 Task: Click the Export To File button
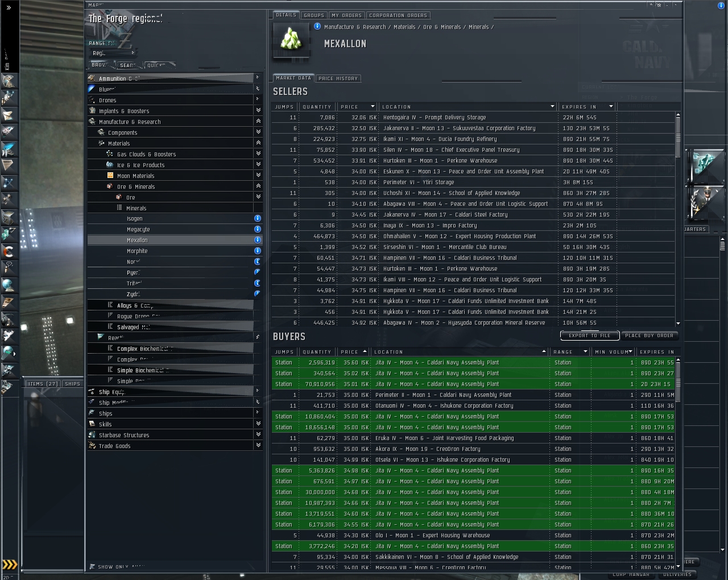(x=590, y=335)
